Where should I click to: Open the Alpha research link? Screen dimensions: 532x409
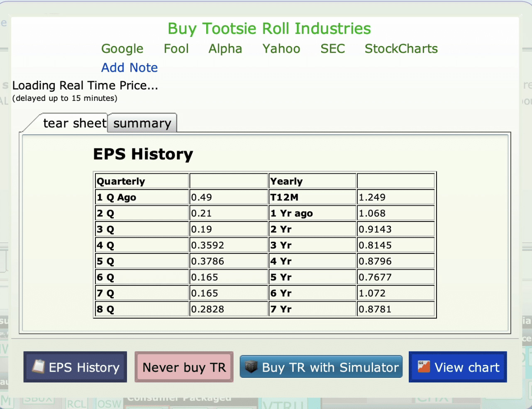pyautogui.click(x=225, y=49)
